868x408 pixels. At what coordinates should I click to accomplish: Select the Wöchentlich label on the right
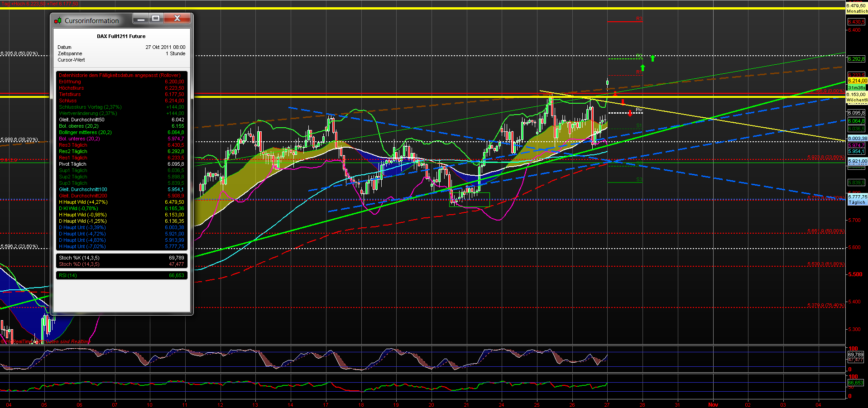pos(856,100)
